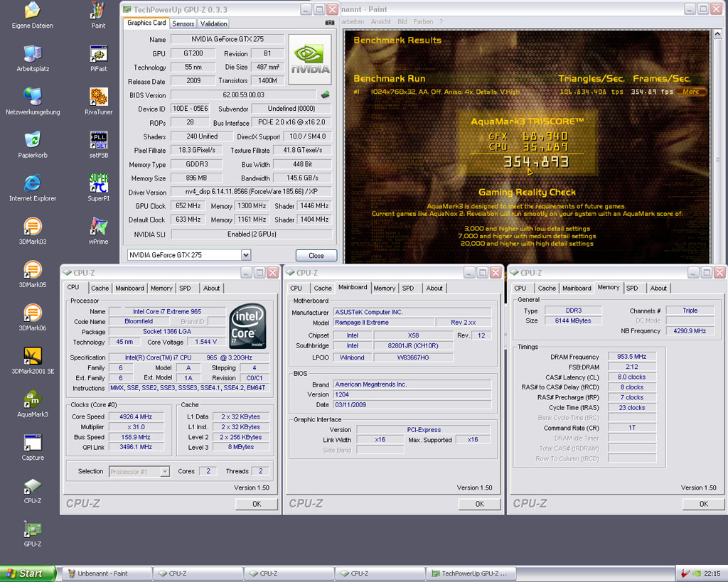Select Graphics Card tab in GPU-Z

pyautogui.click(x=146, y=23)
